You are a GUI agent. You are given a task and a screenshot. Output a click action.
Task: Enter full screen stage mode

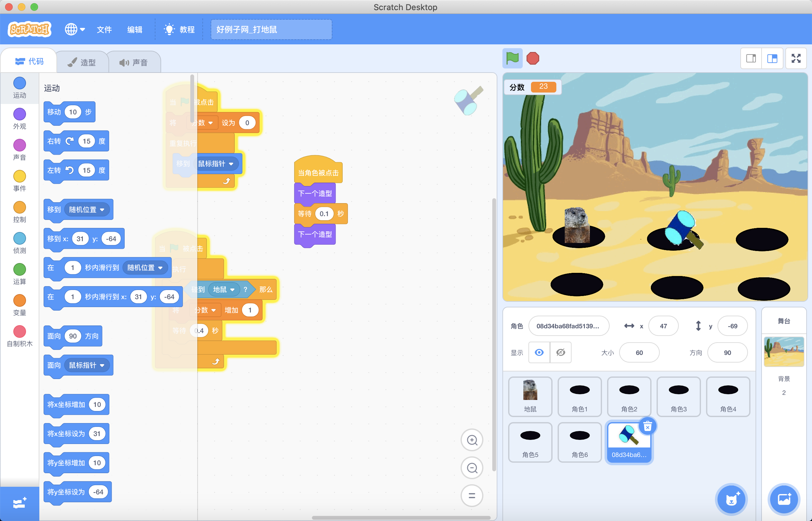pos(796,59)
